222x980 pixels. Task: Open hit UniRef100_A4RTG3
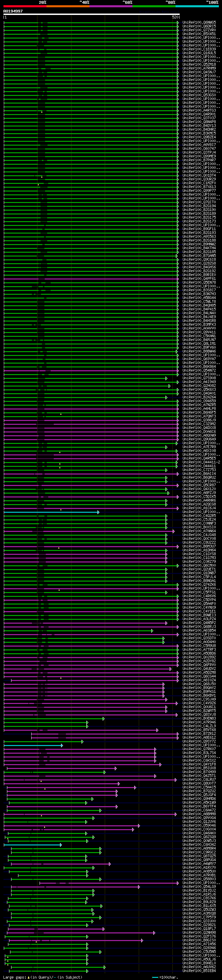pos(199,110)
